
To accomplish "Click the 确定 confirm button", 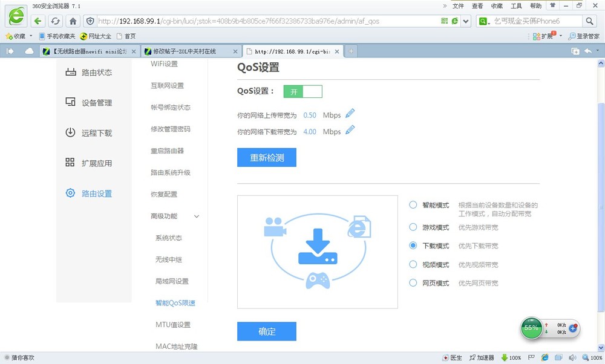I will [x=267, y=331].
